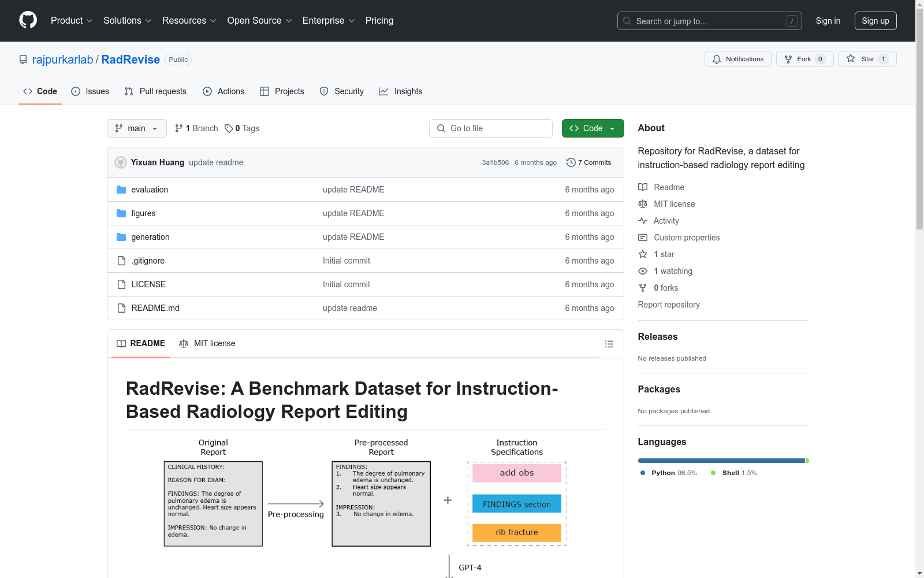Star the RadRevise repository
The height and width of the screenshot is (578, 924).
867,59
